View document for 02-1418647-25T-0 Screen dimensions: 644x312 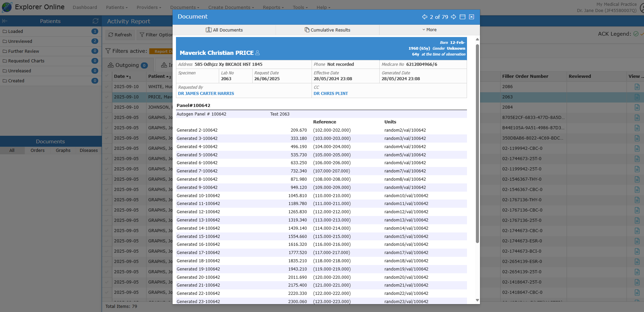pos(637,282)
